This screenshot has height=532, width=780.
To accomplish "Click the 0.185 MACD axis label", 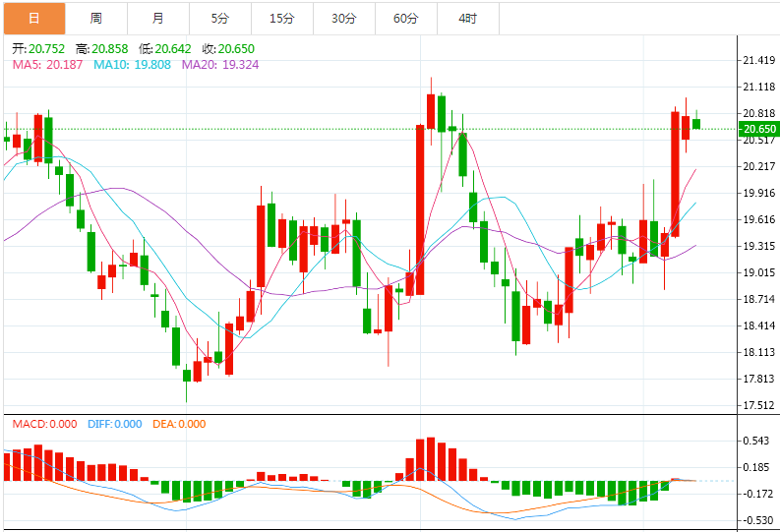I will click(758, 467).
